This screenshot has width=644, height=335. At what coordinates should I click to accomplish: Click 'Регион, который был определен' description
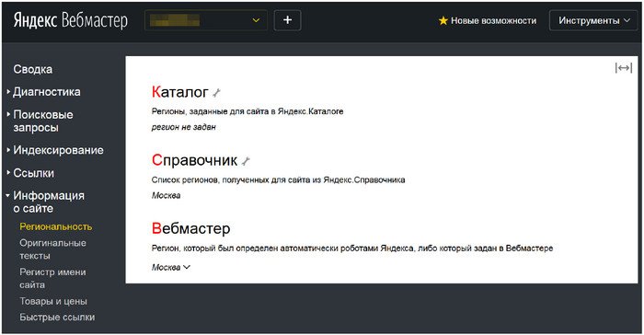352,248
